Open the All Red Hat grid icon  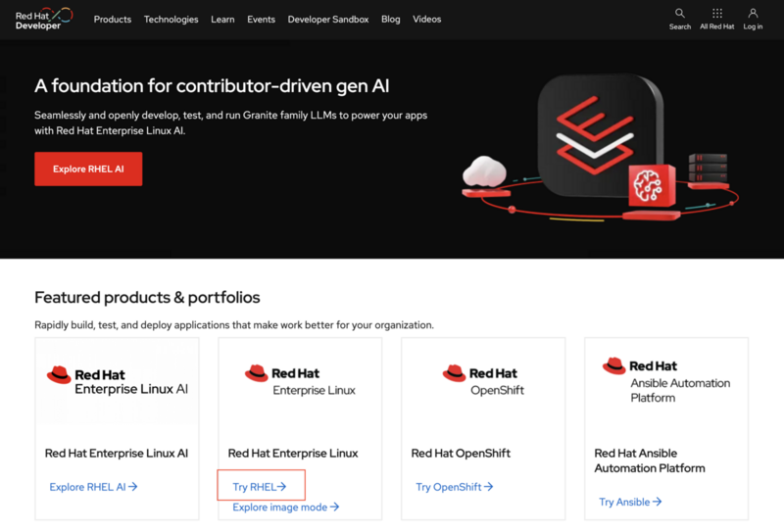[x=717, y=14]
